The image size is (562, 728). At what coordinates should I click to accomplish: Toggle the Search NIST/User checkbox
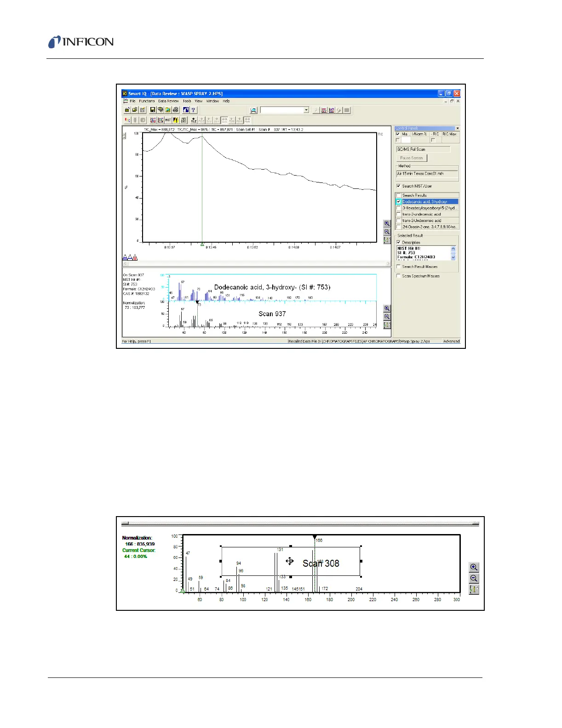(398, 186)
